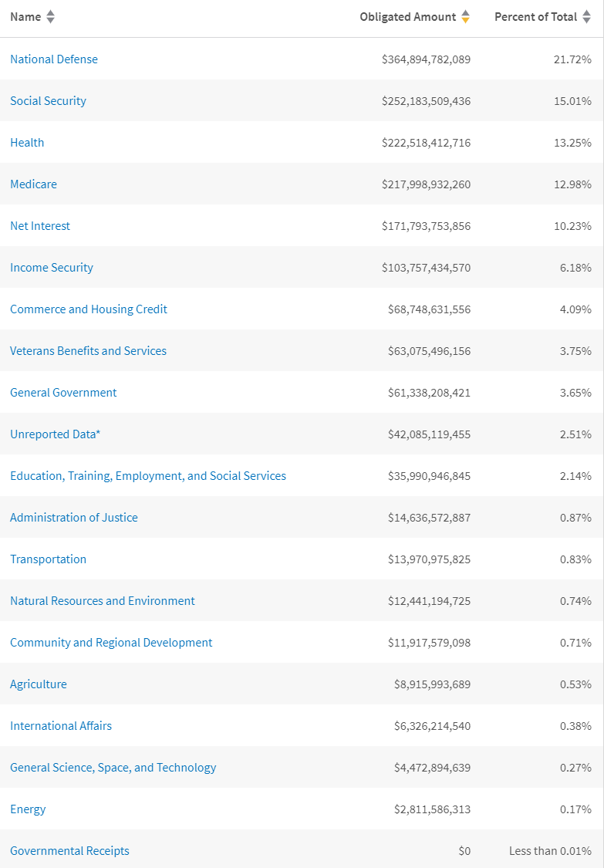Click the International Affairs link
This screenshot has width=604, height=868.
61,726
